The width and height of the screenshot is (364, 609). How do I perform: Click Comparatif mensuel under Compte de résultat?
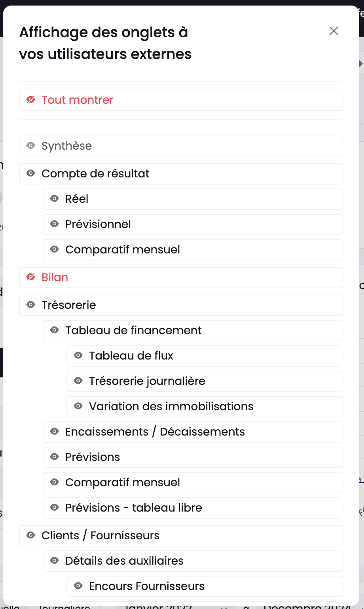[193, 250]
